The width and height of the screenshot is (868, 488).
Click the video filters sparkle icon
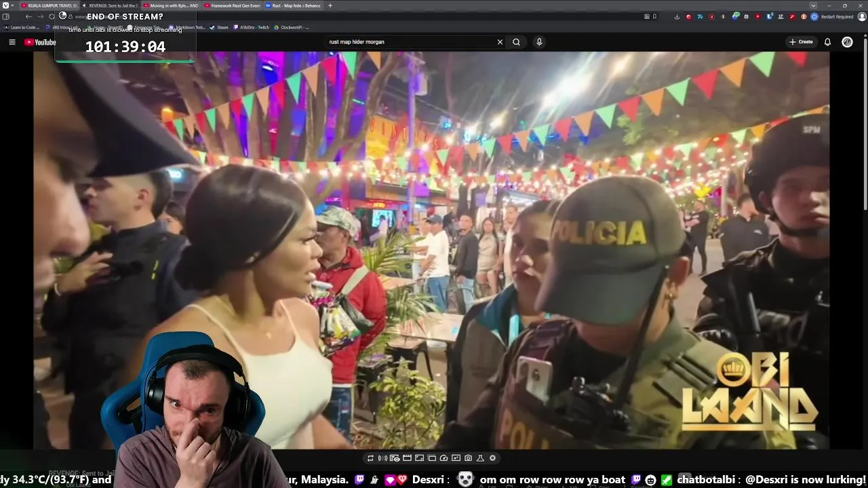(x=456, y=458)
